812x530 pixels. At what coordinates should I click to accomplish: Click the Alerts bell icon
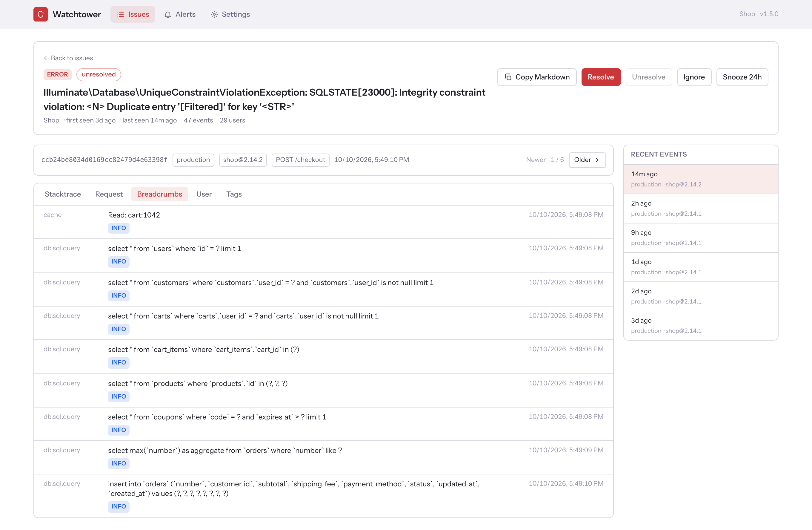coord(167,14)
